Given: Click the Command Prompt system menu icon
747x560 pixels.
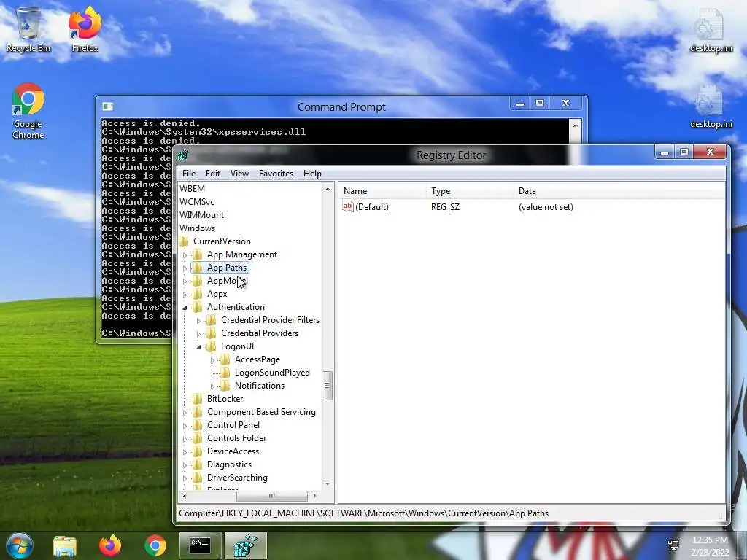Looking at the screenshot, I should [108, 106].
